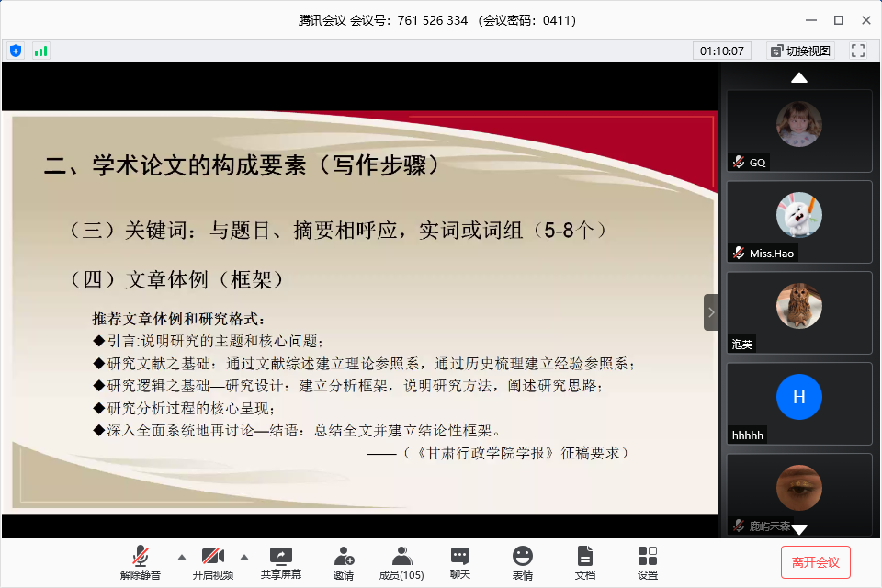Open 成员(105) members list
This screenshot has width=882, height=588.
401,562
